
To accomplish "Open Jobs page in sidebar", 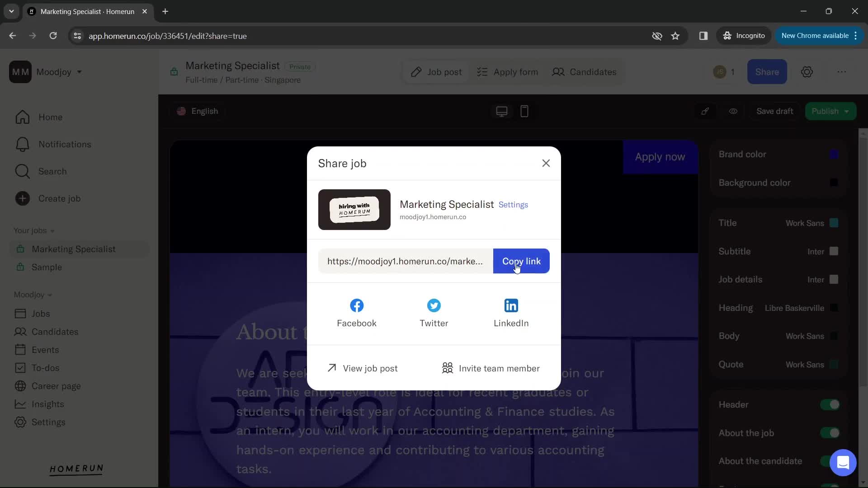I will tap(32, 314).
